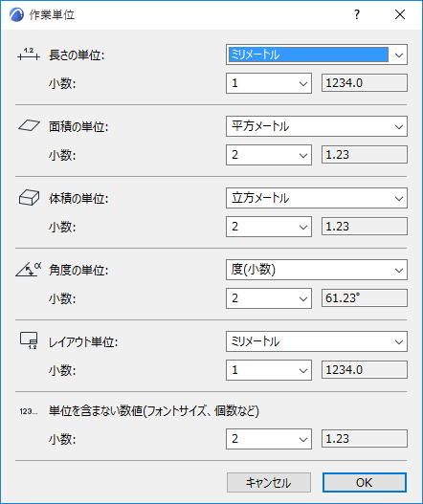Expand the length 小数 decimals dropdown
The height and width of the screenshot is (504, 423).
(269, 83)
